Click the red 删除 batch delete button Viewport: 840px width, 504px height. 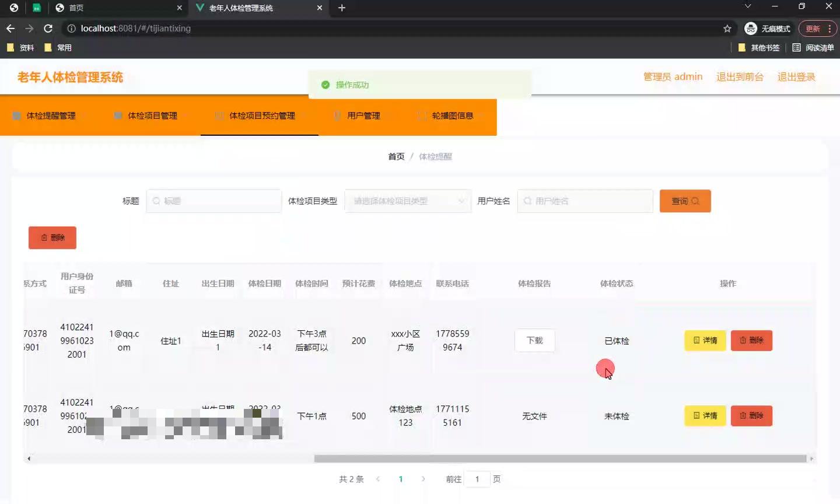coord(52,237)
